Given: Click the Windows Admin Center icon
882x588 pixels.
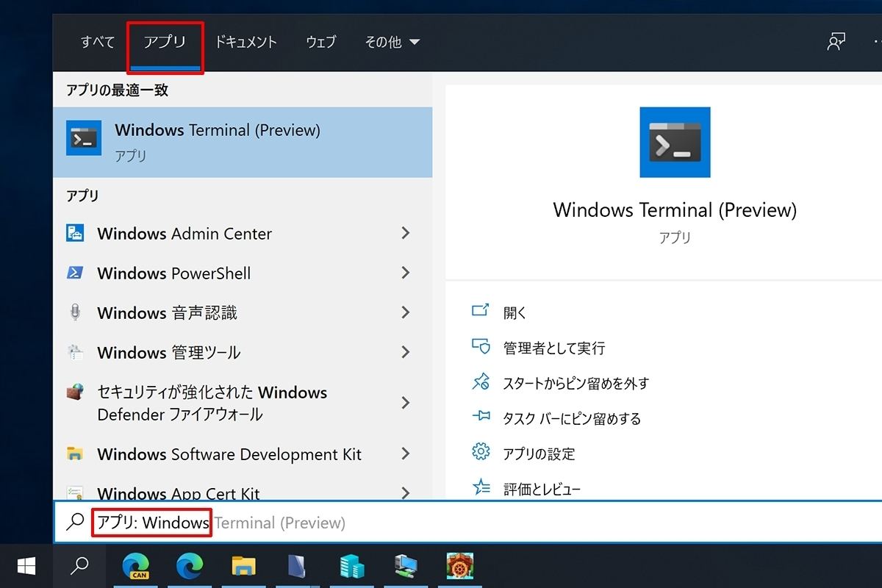Looking at the screenshot, I should click(x=74, y=233).
